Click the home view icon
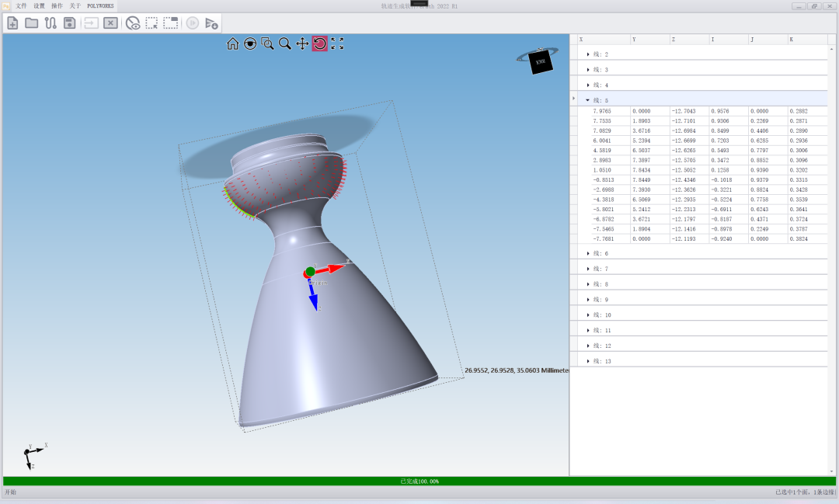The width and height of the screenshot is (839, 504). (x=232, y=44)
